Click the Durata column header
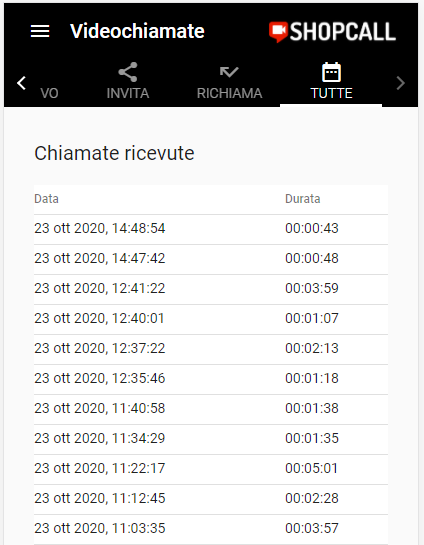424x545 pixels. (302, 199)
